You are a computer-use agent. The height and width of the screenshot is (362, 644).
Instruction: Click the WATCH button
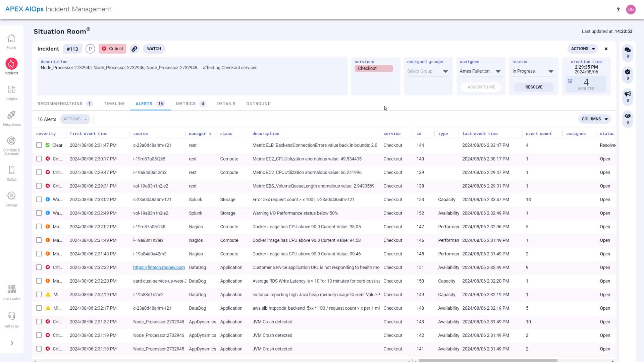click(x=154, y=49)
